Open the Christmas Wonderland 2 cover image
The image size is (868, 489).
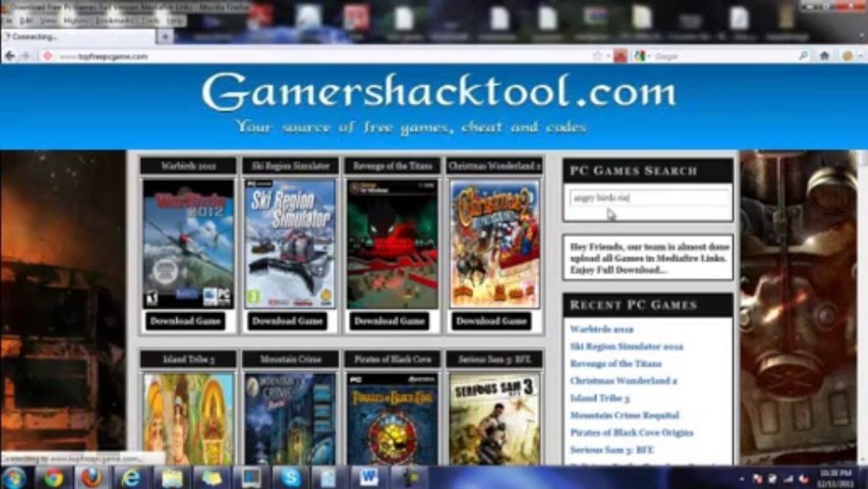click(x=495, y=244)
